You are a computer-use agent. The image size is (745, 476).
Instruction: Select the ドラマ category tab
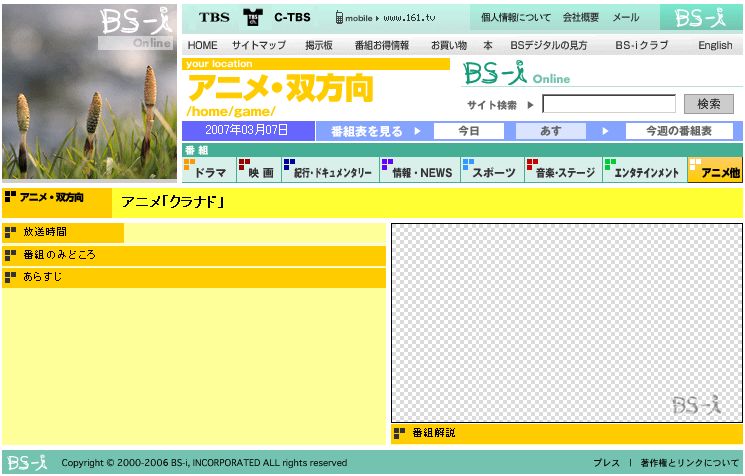pyautogui.click(x=209, y=170)
